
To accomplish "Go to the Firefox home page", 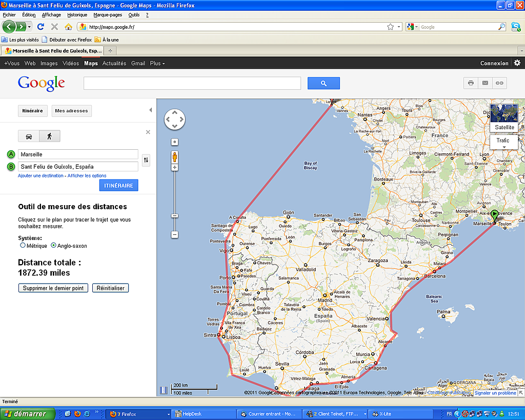I will coord(68,27).
